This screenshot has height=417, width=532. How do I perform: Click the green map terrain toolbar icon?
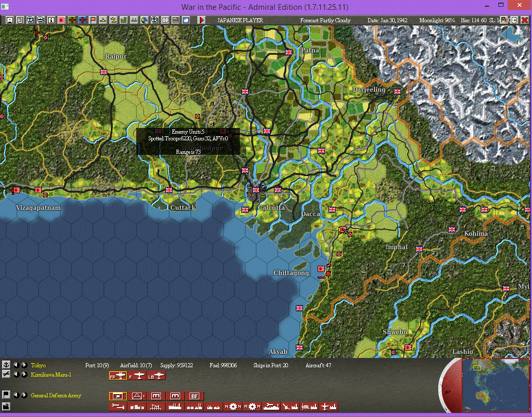pyautogui.click(x=124, y=20)
